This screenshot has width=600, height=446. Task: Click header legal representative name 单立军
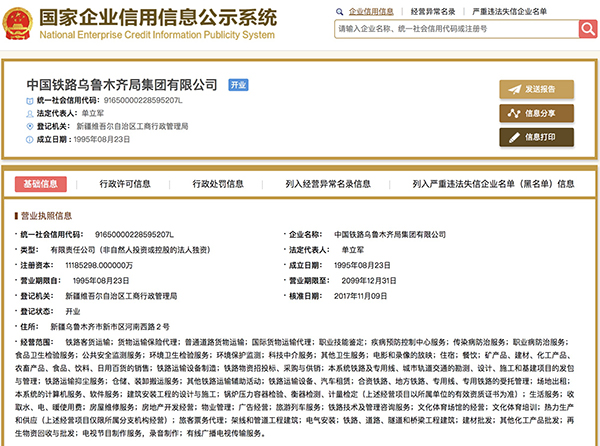click(x=93, y=114)
